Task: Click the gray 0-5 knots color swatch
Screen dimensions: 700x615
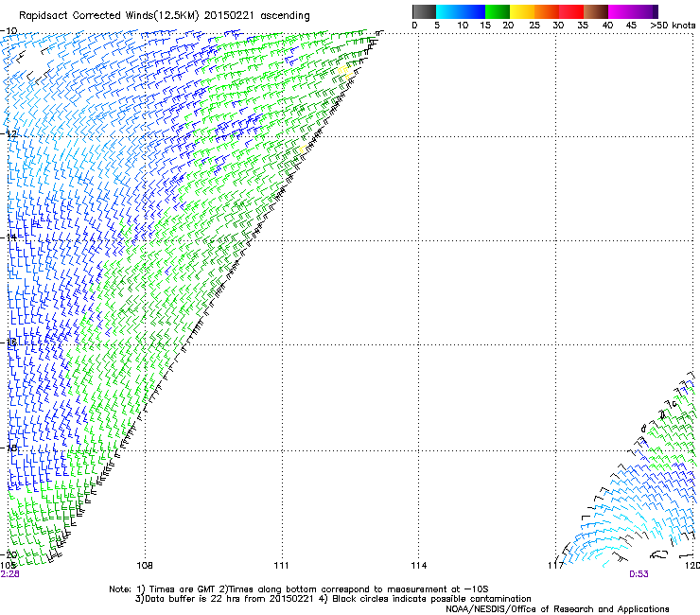Action: [x=424, y=11]
